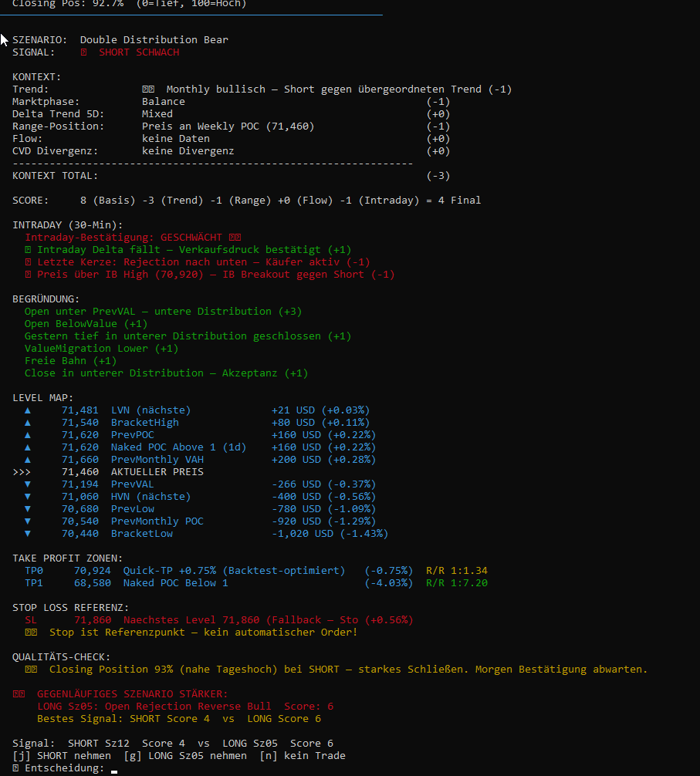Click the red marker before 'Preis über IB High'
The image size is (700, 776).
29,275
